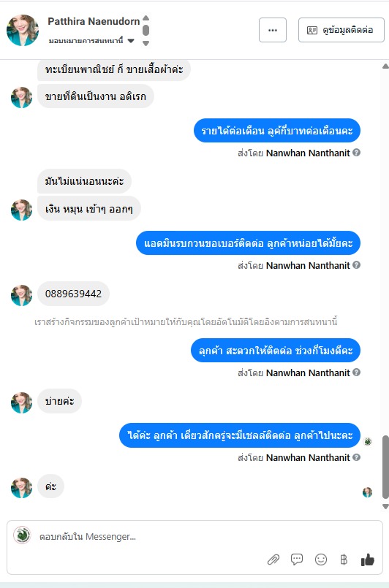Click the view contact info button
The image size is (389, 588).
point(341,30)
